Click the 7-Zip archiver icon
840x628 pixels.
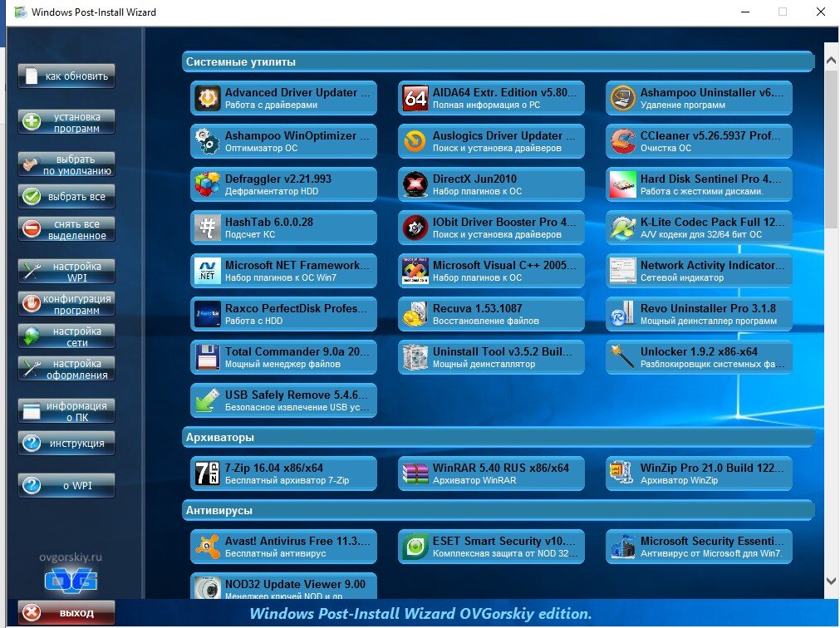[x=208, y=473]
